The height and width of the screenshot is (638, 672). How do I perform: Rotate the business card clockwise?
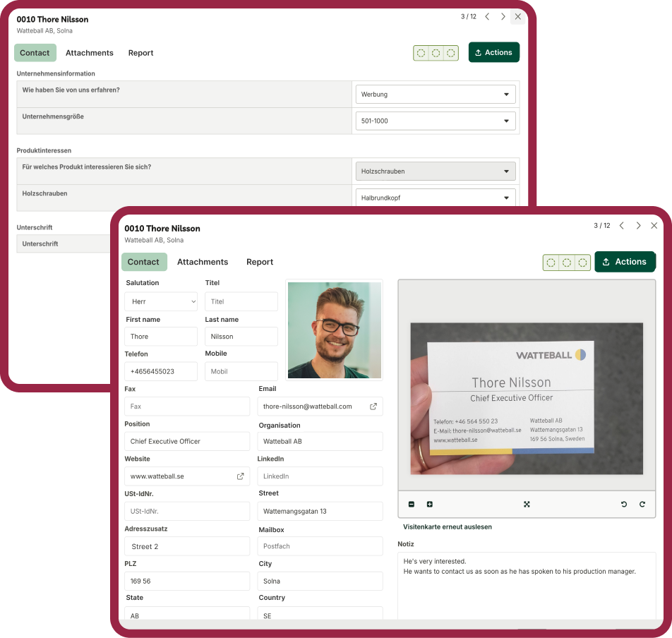[x=642, y=504]
